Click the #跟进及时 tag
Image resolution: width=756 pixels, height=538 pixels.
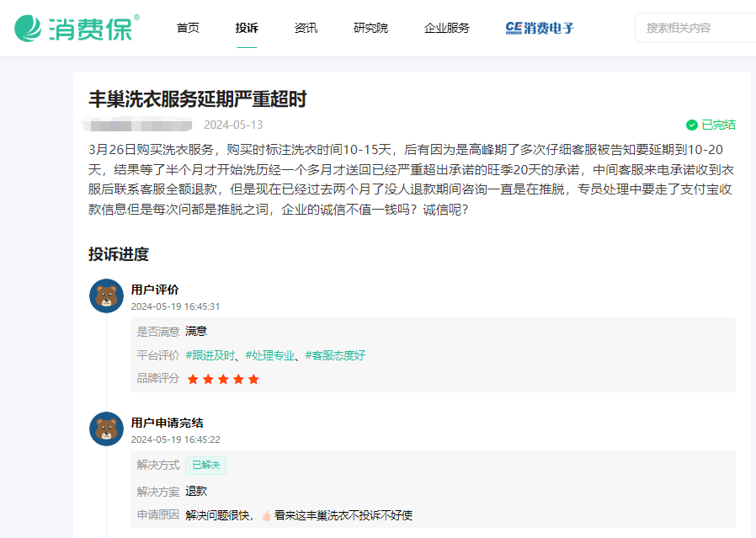pos(210,355)
